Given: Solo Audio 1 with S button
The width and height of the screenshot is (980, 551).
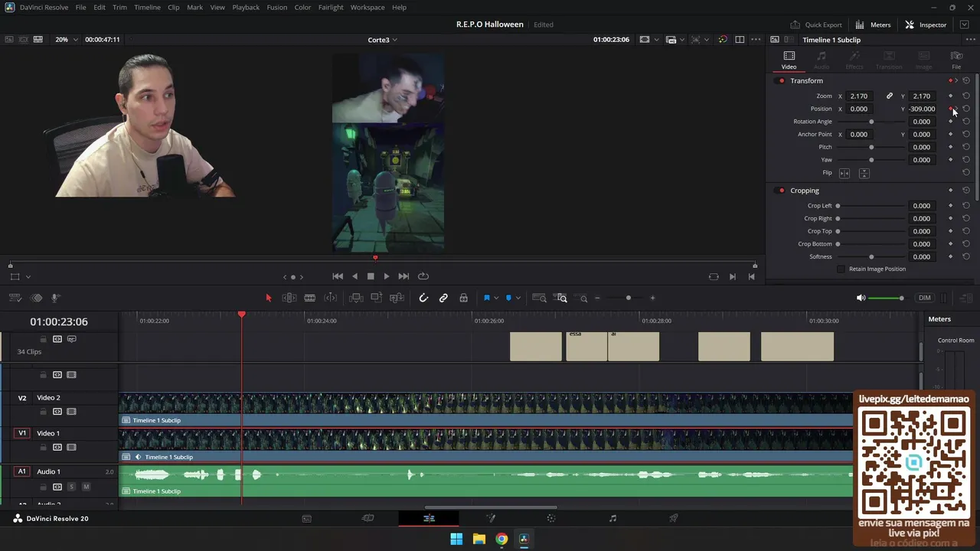Looking at the screenshot, I should [71, 487].
